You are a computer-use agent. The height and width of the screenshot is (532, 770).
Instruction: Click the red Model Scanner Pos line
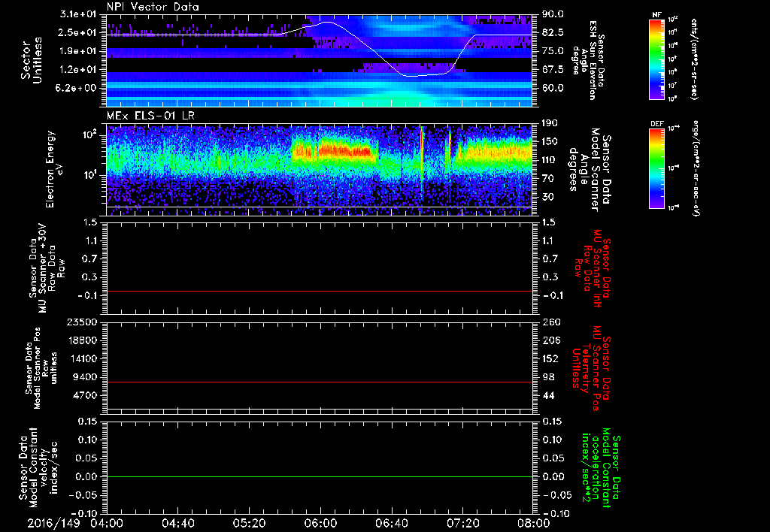tap(319, 382)
